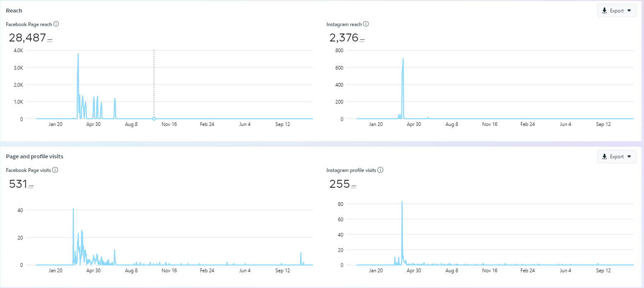Open the info icon beside Facebook Page reach
The height and width of the screenshot is (288, 644).
(56, 24)
